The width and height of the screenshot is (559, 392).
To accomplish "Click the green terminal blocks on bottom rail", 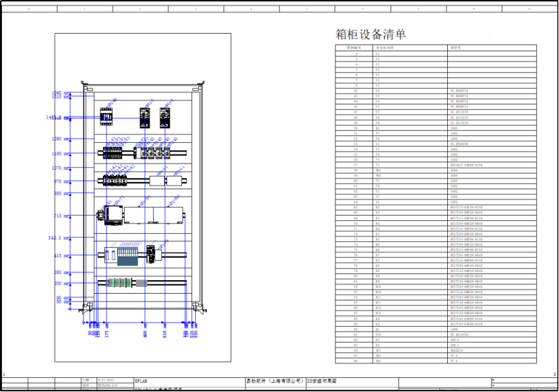I will click(x=120, y=283).
